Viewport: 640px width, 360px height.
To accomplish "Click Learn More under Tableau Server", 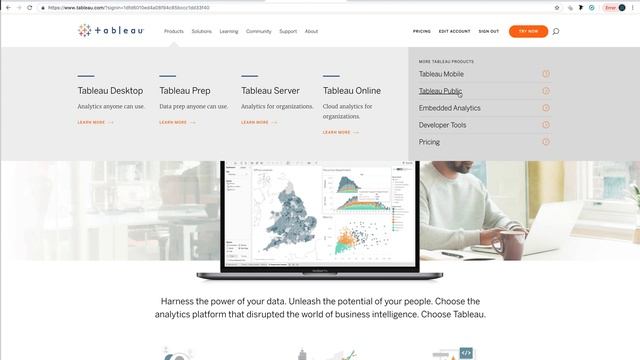I will pyautogui.click(x=259, y=122).
